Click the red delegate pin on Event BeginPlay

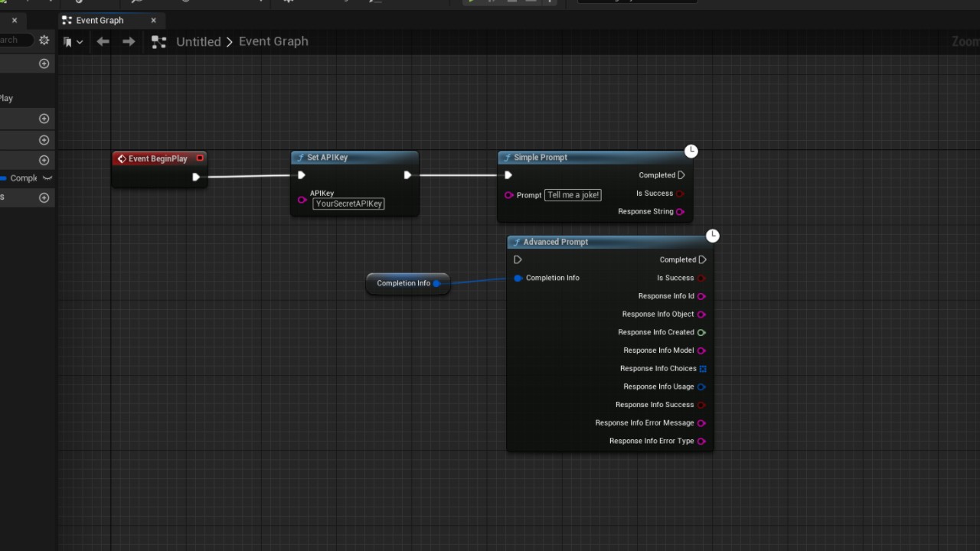coord(200,158)
